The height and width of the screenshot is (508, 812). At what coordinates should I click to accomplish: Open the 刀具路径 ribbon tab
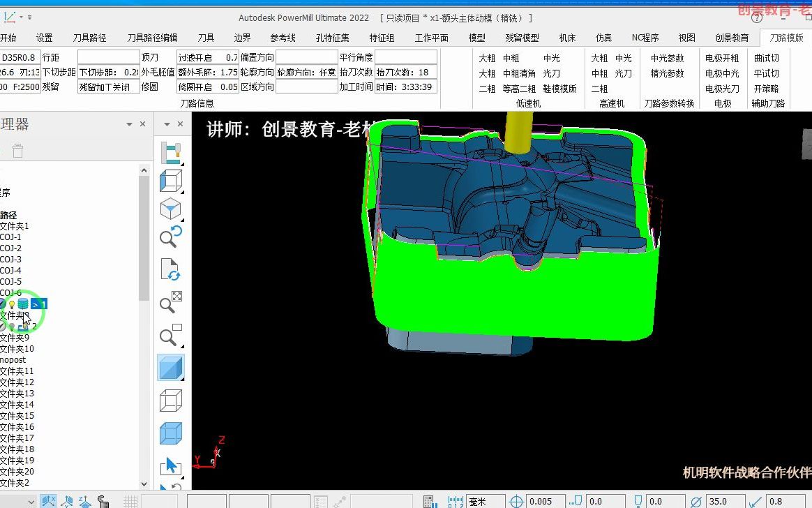[x=89, y=38]
